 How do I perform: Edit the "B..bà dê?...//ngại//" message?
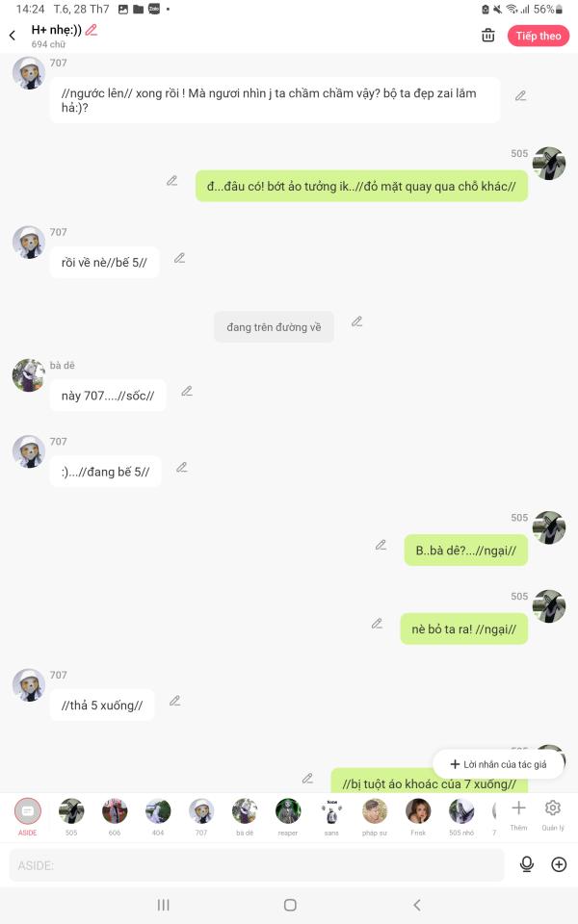click(381, 545)
